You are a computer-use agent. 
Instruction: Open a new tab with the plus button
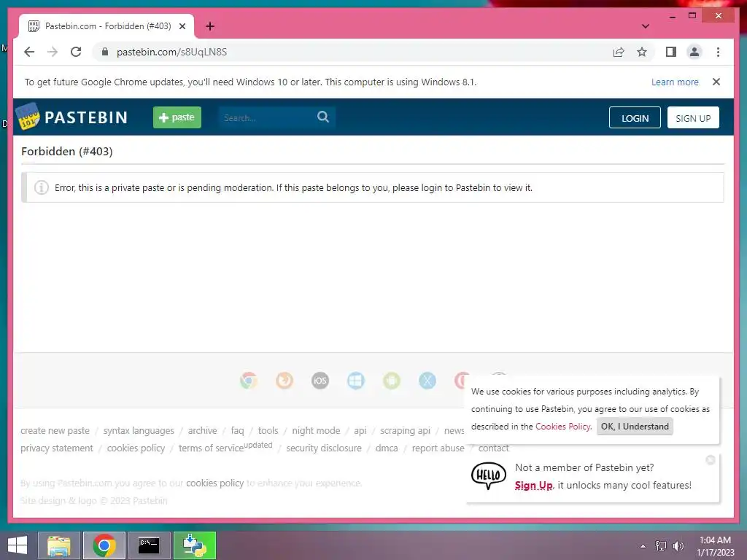[210, 26]
